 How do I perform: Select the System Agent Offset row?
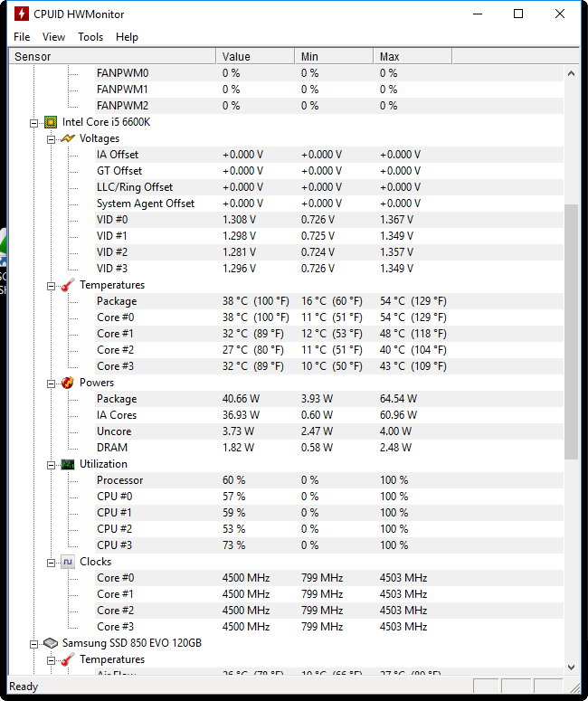pos(329,204)
